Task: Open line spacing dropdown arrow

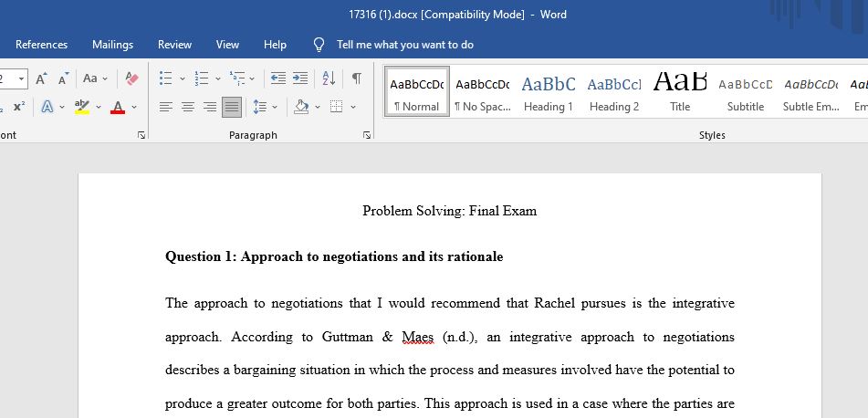Action: click(275, 107)
